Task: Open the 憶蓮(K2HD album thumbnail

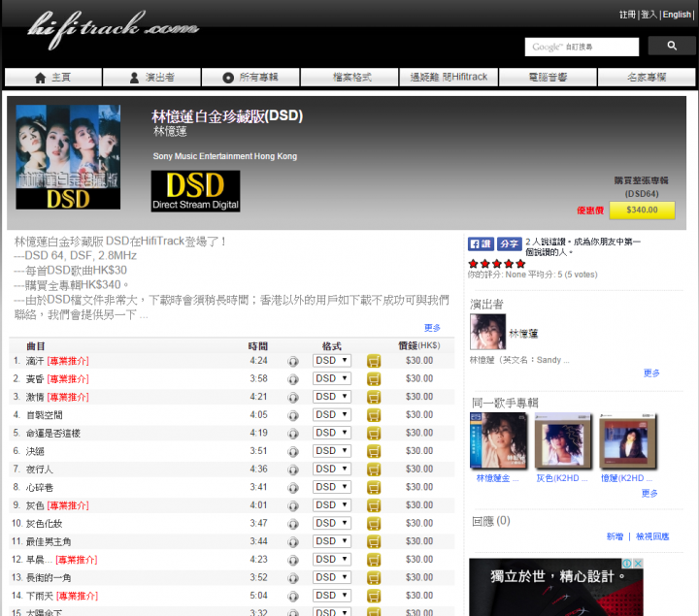Action: pos(628,441)
